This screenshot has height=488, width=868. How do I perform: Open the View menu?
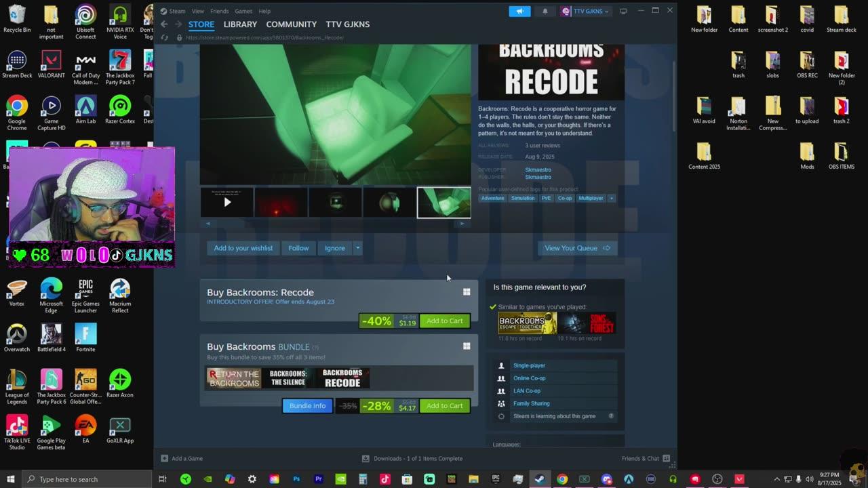(197, 11)
